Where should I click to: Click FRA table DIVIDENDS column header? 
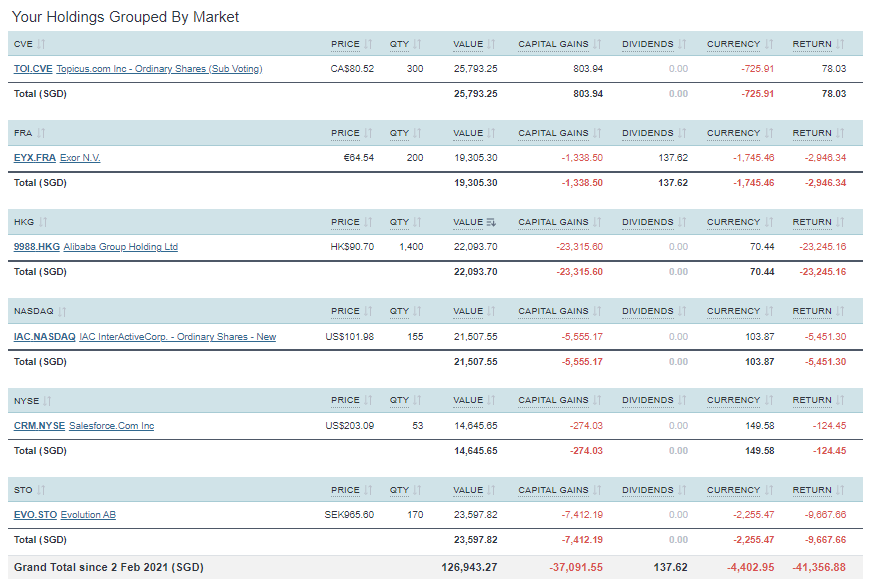pos(648,133)
